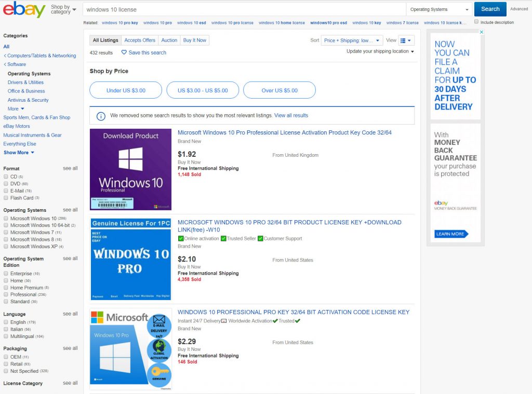Open the eBay home logo
This screenshot has width=532, height=394.
pos(24,9)
